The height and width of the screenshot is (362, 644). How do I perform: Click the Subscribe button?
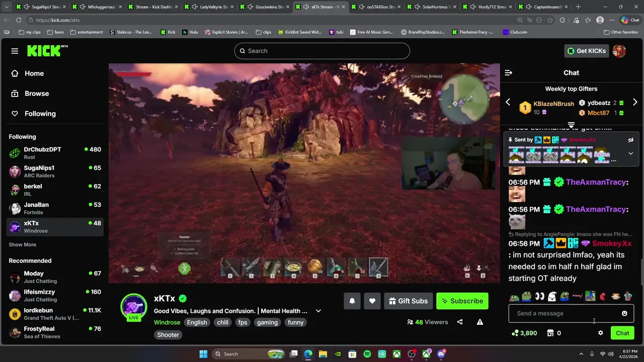[x=462, y=301]
